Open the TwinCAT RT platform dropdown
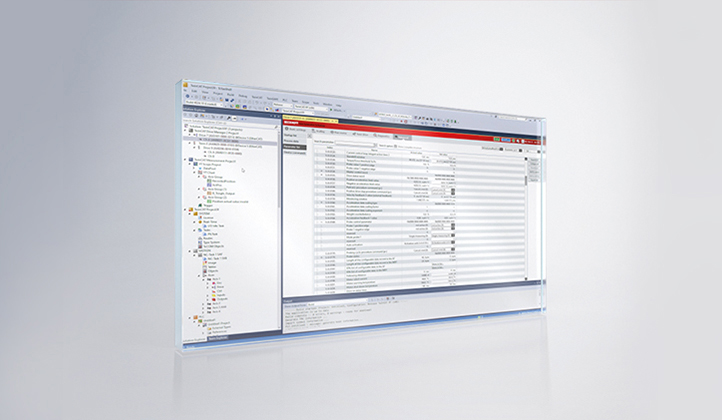This screenshot has width=722, height=420. pos(311,107)
